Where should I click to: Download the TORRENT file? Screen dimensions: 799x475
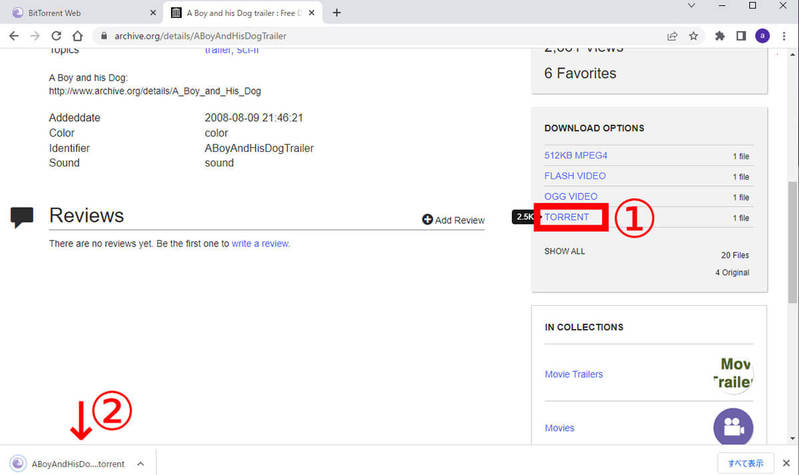(x=567, y=217)
